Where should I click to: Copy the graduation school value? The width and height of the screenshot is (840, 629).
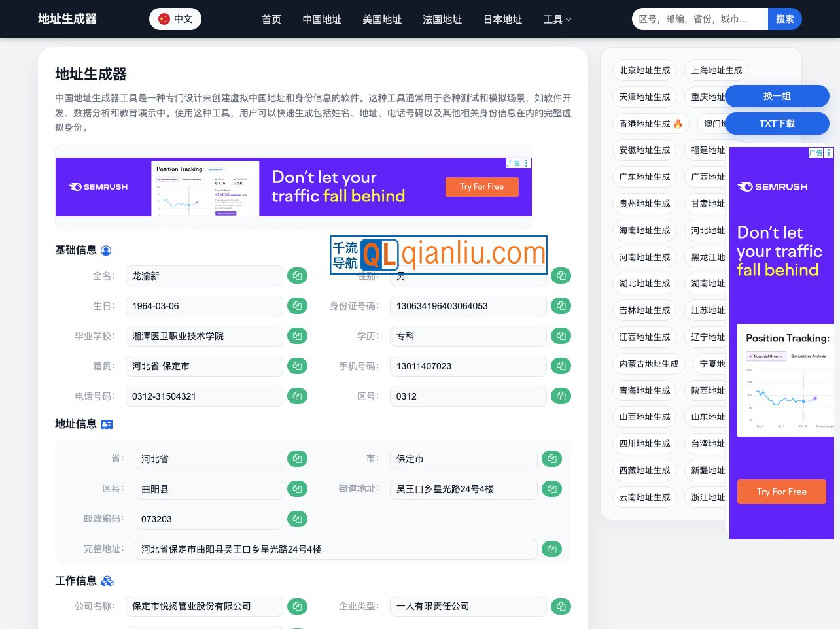pyautogui.click(x=297, y=336)
